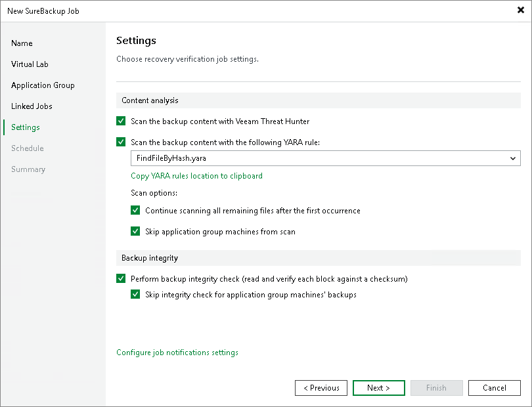
Task: Open the Virtual Lab step
Action: click(x=30, y=64)
